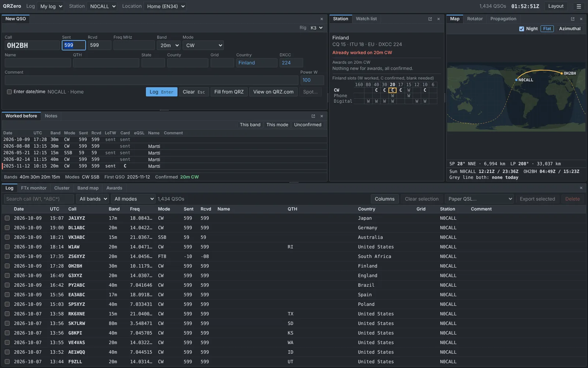Close the Map panel
Screen dimensions: 588x368
pyautogui.click(x=581, y=19)
